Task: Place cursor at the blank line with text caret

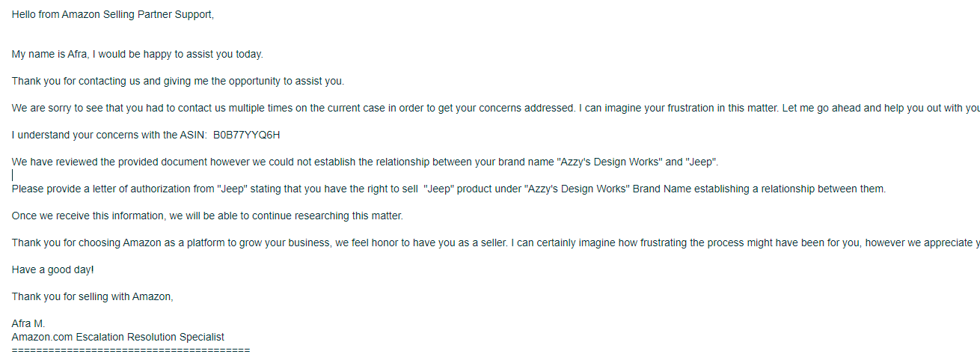Action: tap(13, 175)
